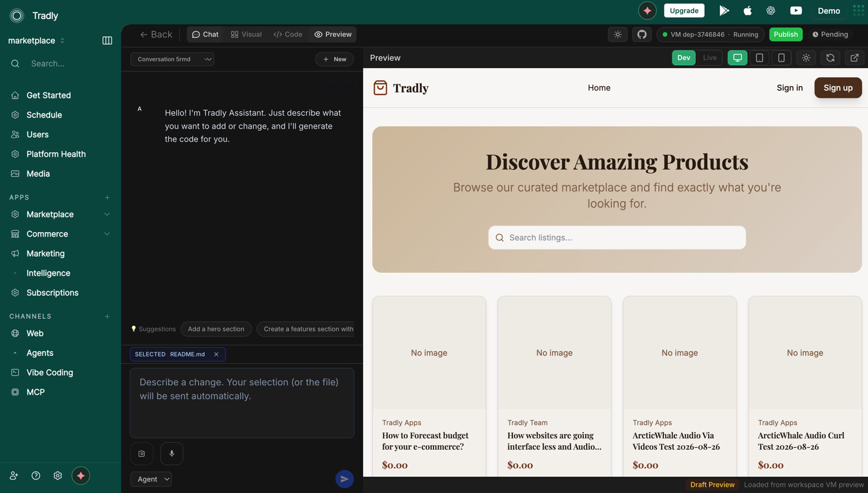The width and height of the screenshot is (868, 493).
Task: Click the Sign up button in preview
Action: point(837,88)
